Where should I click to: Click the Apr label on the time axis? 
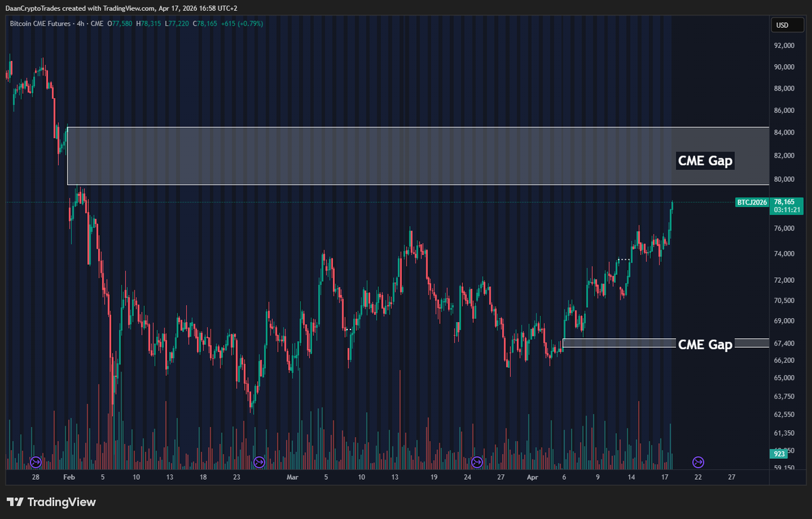[533, 477]
